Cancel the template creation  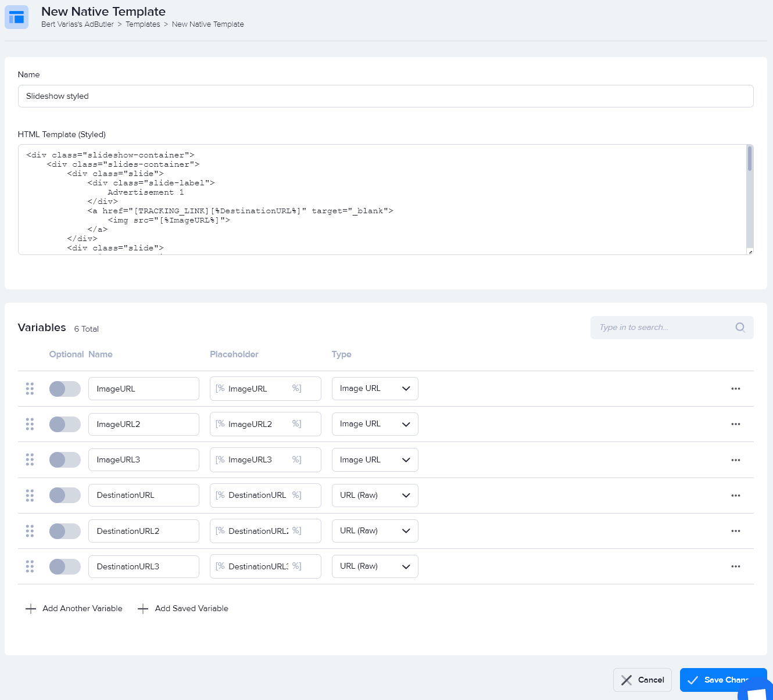click(642, 680)
